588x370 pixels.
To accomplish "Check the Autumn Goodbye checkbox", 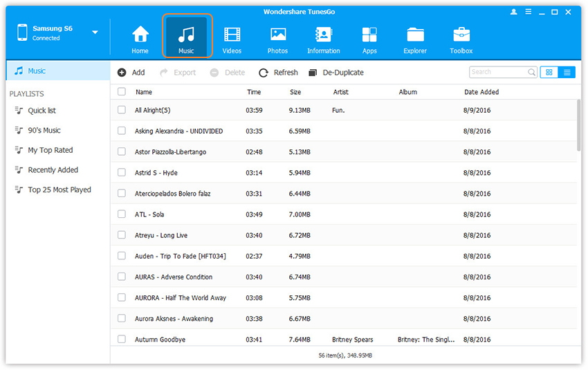I will (122, 339).
